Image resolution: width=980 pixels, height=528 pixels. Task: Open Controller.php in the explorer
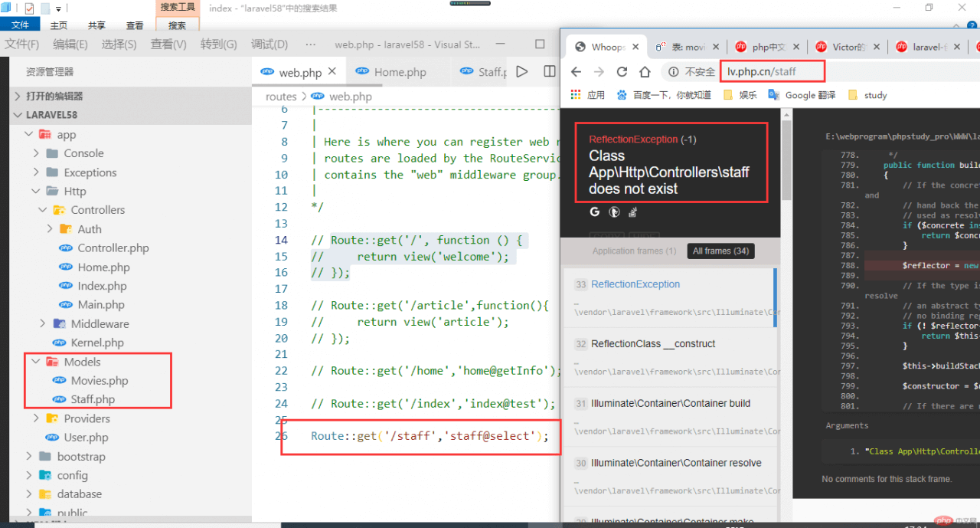click(x=113, y=248)
